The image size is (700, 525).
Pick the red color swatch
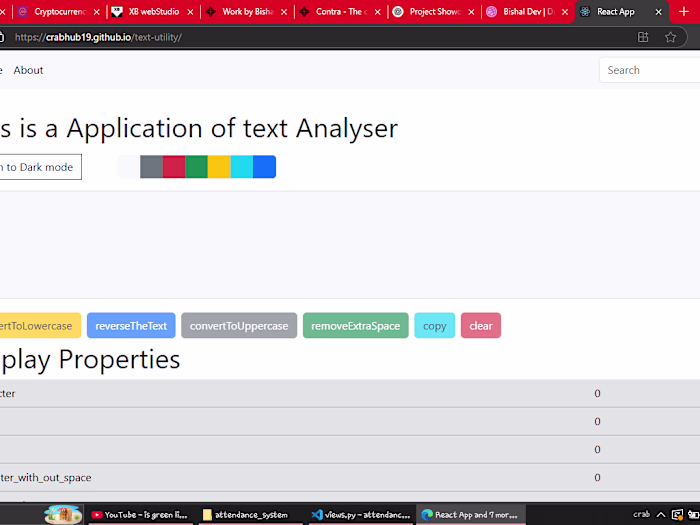click(x=174, y=167)
